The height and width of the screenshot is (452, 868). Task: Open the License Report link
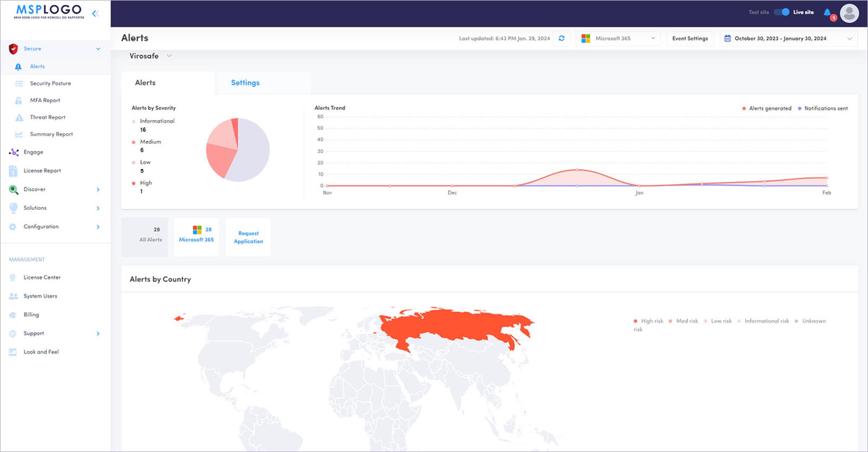42,171
